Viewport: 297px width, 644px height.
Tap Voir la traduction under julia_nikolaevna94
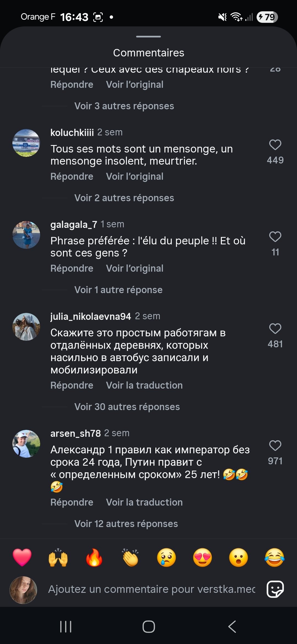[144, 386]
